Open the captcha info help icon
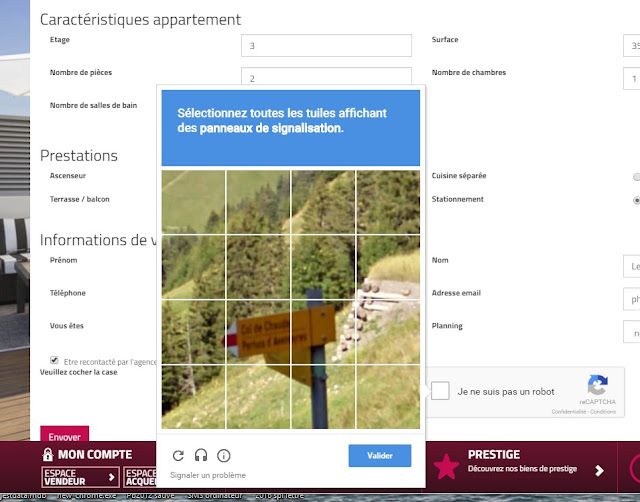The width and height of the screenshot is (640, 502). (224, 455)
